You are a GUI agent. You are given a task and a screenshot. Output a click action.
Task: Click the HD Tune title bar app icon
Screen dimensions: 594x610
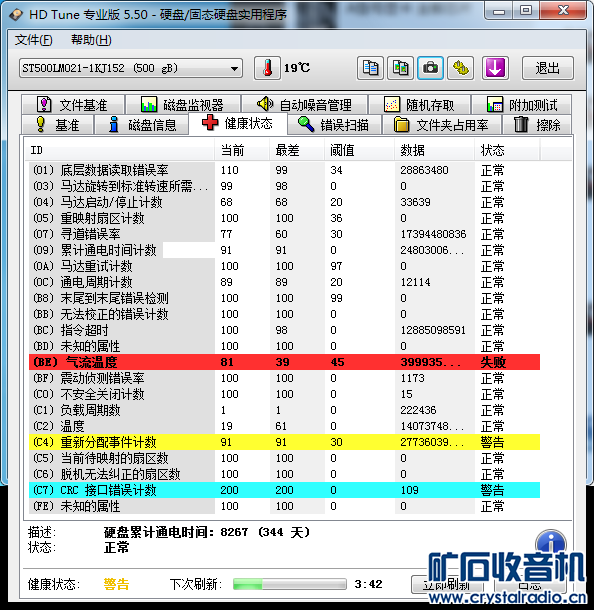(16, 15)
